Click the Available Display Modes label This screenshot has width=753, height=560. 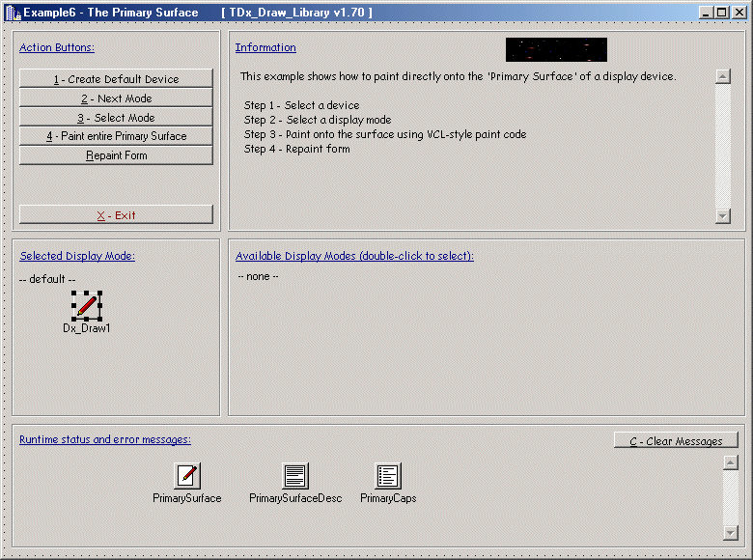pyautogui.click(x=354, y=256)
